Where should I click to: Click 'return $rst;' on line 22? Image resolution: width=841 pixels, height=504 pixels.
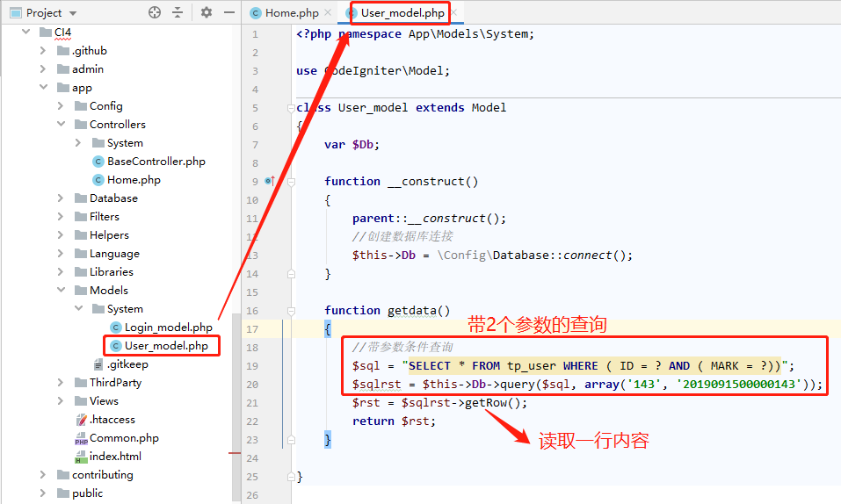[395, 421]
